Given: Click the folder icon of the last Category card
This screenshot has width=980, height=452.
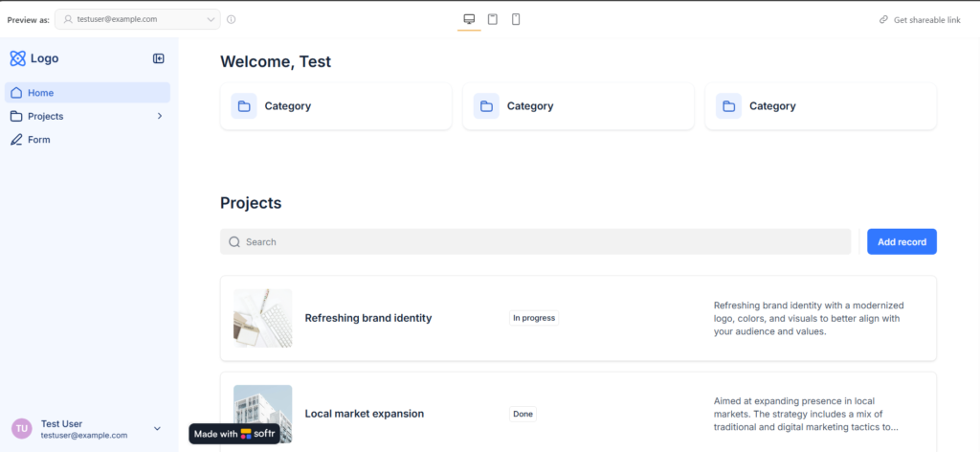Looking at the screenshot, I should pos(728,106).
